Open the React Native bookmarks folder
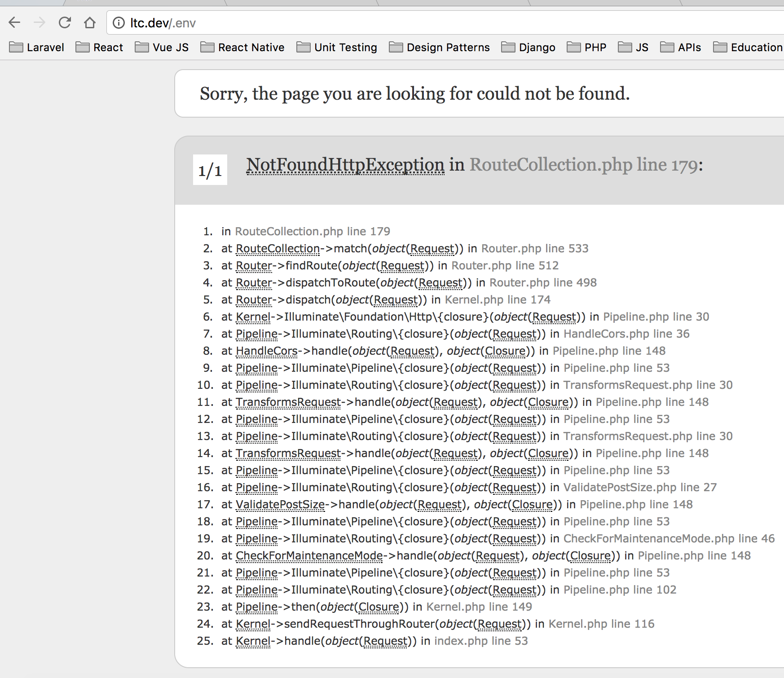Image resolution: width=784 pixels, height=678 pixels. 242,47
